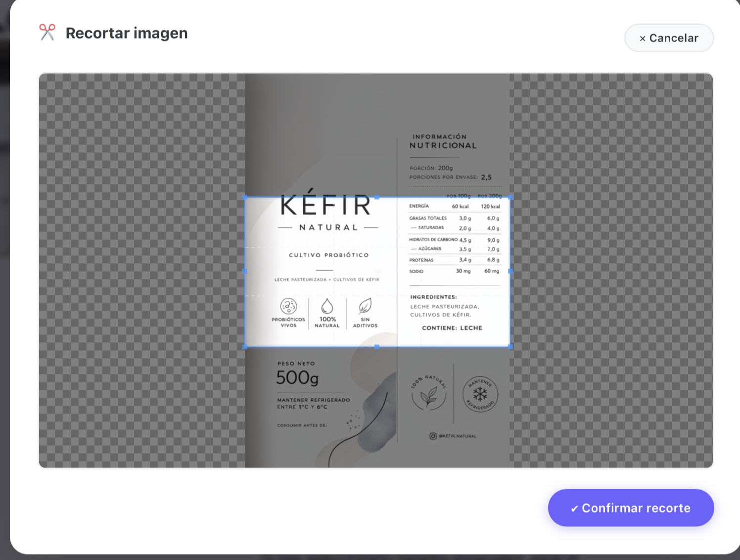
Task: Select the top-right crop corner handle
Action: pos(510,197)
